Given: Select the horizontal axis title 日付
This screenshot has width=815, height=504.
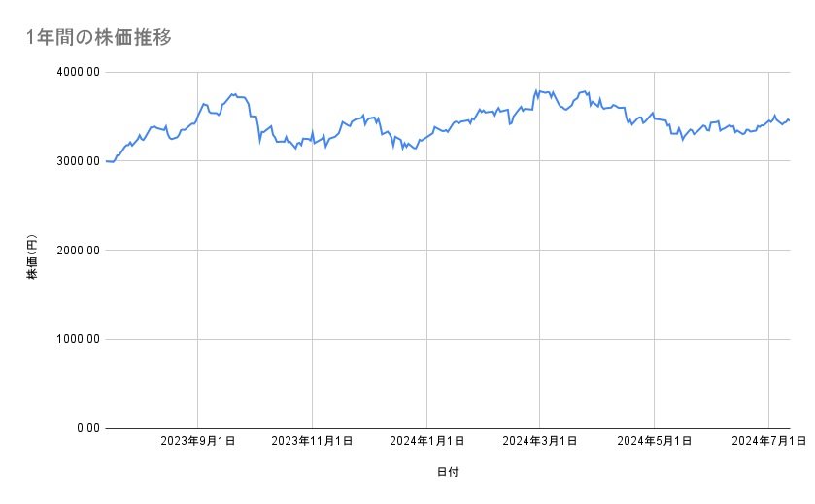Looking at the screenshot, I should [448, 472].
